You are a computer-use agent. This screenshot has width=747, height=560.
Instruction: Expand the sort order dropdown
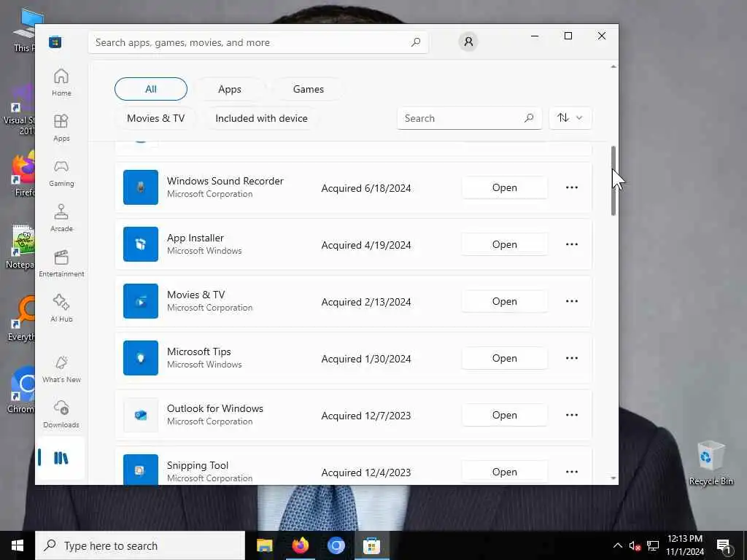[570, 117]
